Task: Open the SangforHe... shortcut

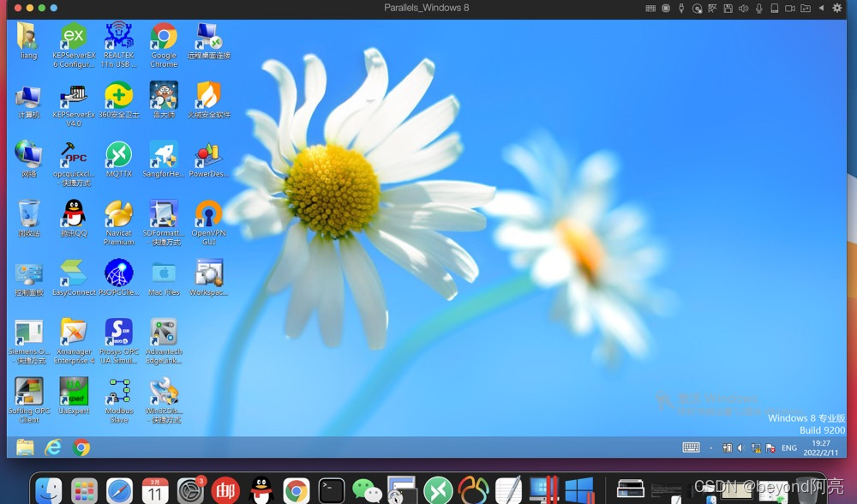Action: coord(164,159)
